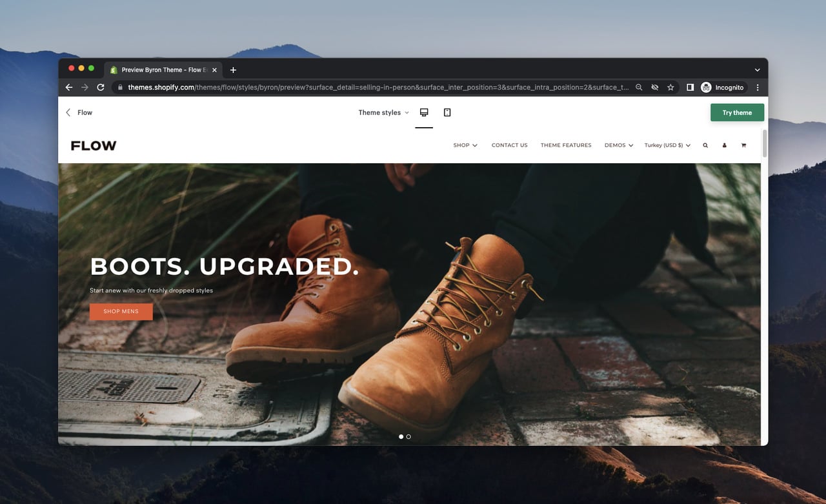Image resolution: width=826 pixels, height=504 pixels.
Task: Click the browser forward arrow
Action: (85, 87)
